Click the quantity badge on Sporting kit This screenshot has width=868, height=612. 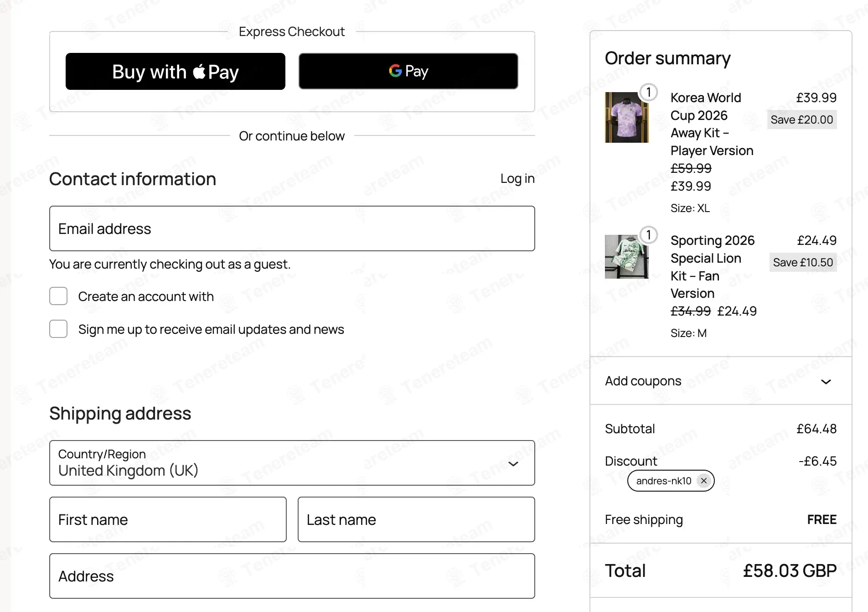[x=648, y=235]
